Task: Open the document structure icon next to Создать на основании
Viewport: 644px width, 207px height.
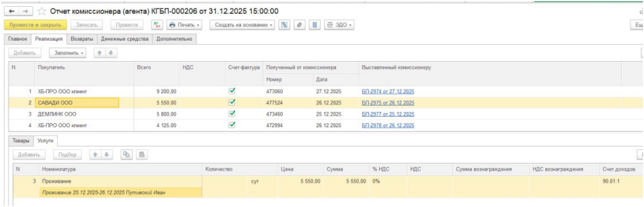Action: (x=285, y=24)
